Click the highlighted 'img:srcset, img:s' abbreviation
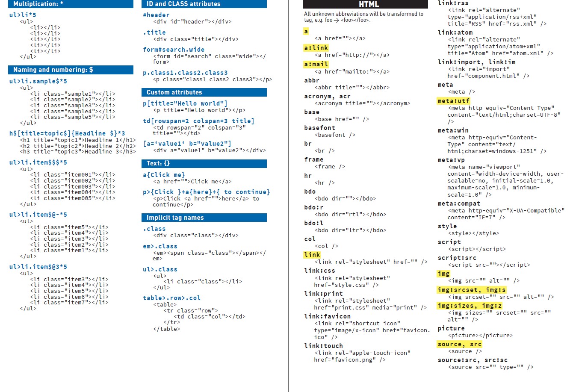This screenshot has width=576, height=392. tap(471, 290)
